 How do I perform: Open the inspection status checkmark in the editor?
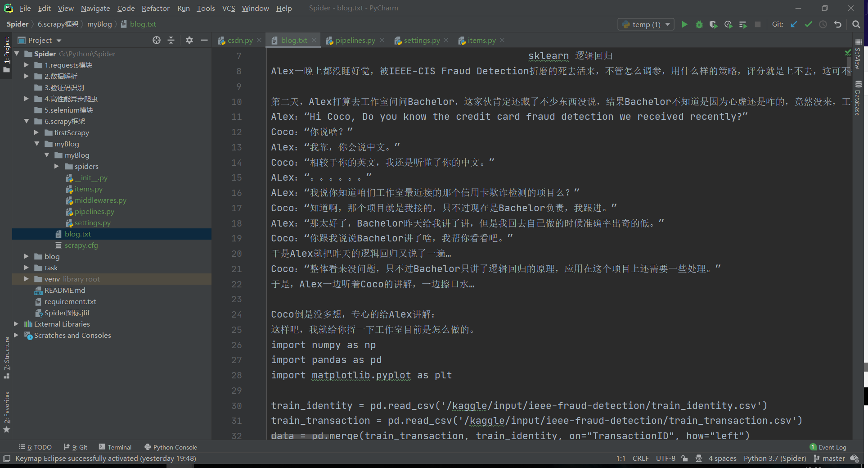[x=848, y=53]
